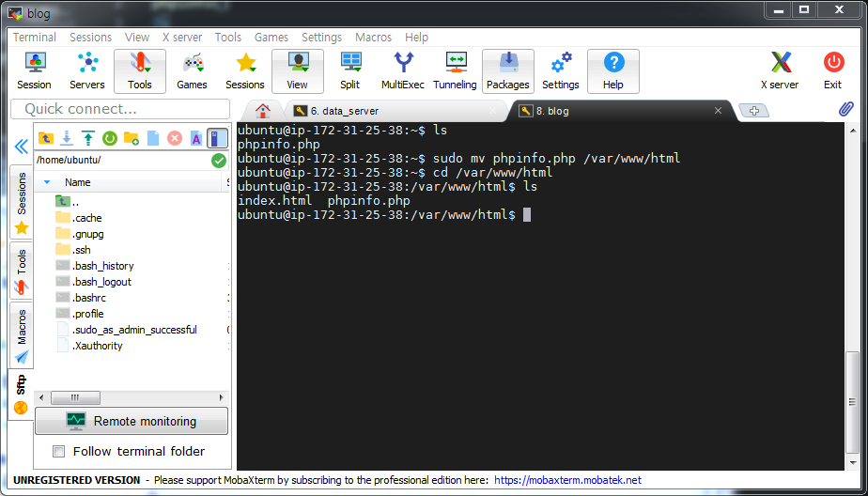This screenshot has height=496, width=868.
Task: Add a new terminal tab
Action: [754, 111]
